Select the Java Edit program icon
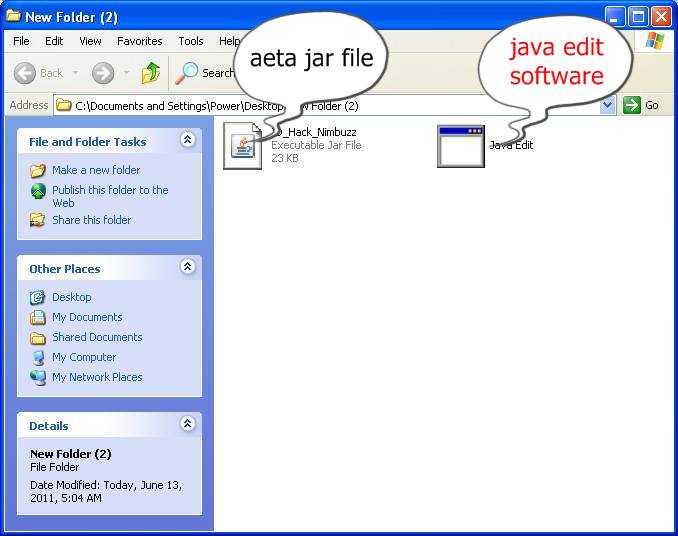Screen dimensions: 678x536 pyautogui.click(x=461, y=146)
